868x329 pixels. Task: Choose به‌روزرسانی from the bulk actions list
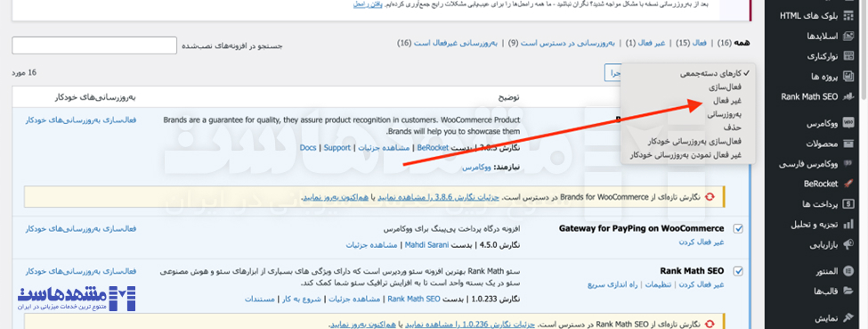[x=725, y=114]
